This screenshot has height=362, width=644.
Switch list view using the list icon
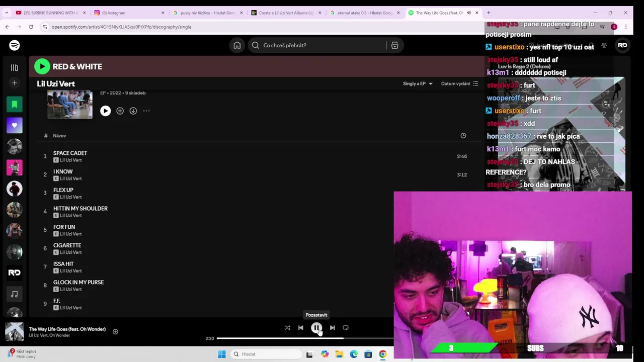pos(475,83)
